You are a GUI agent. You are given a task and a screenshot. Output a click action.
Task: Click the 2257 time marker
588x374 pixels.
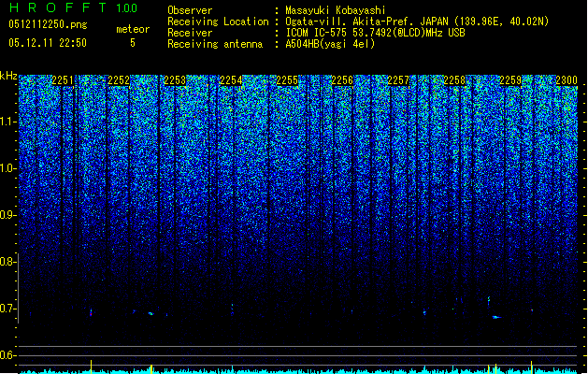click(398, 80)
